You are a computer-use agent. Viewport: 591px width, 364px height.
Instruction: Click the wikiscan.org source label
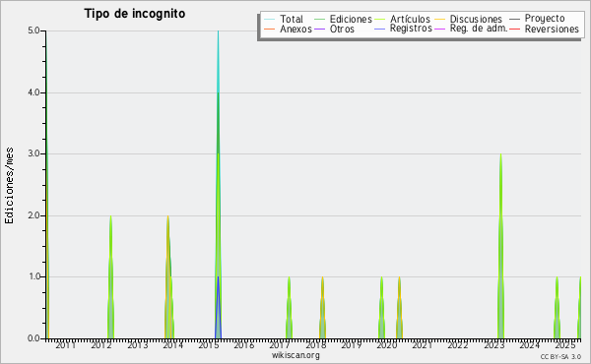pyautogui.click(x=295, y=355)
